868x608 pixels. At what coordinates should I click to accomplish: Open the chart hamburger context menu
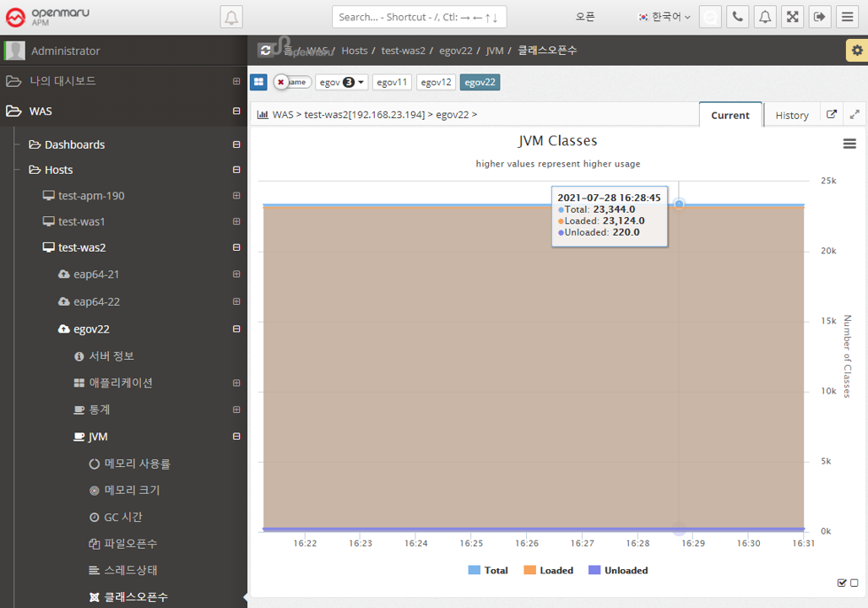click(849, 144)
